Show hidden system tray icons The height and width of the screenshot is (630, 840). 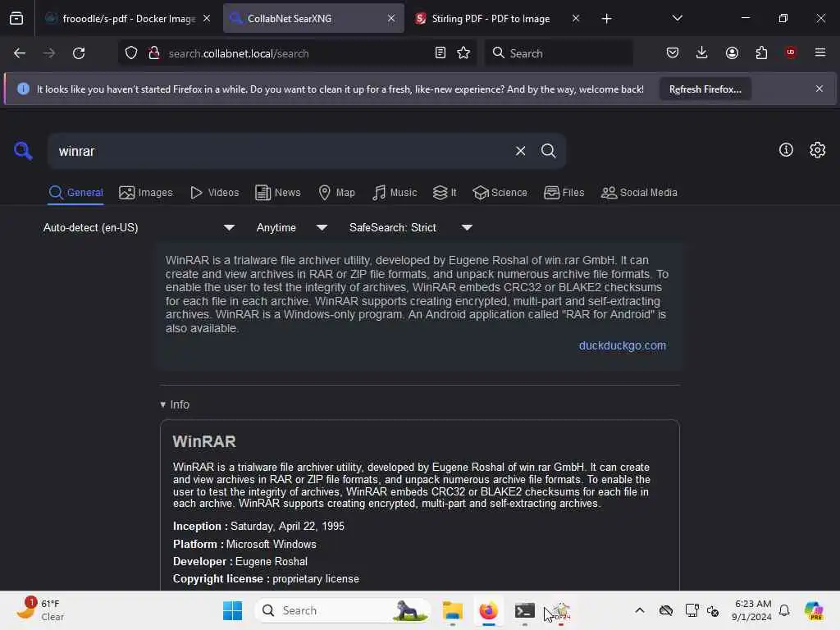(640, 610)
